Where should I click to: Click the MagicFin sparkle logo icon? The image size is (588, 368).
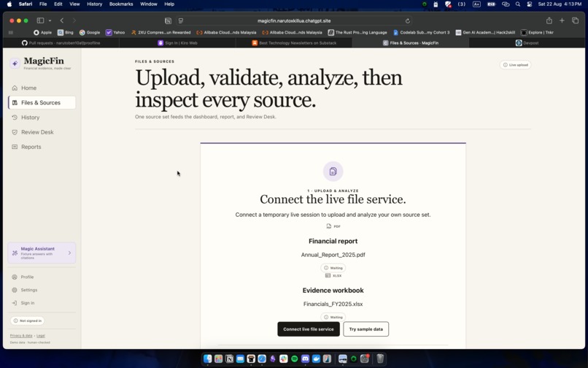pos(15,64)
